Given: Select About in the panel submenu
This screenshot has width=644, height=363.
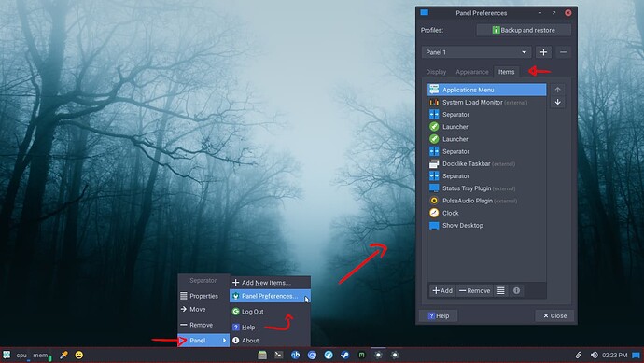Looking at the screenshot, I should tap(270, 341).
